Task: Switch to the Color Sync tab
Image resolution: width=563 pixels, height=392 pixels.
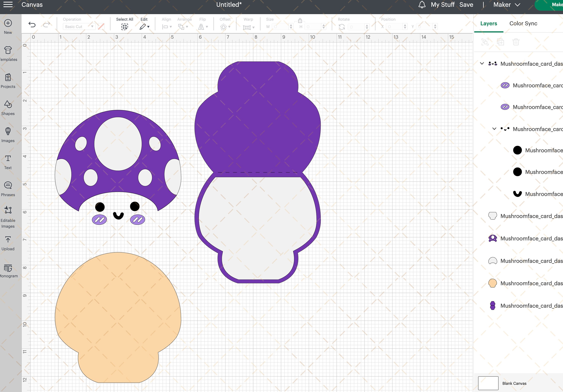Action: pyautogui.click(x=523, y=23)
